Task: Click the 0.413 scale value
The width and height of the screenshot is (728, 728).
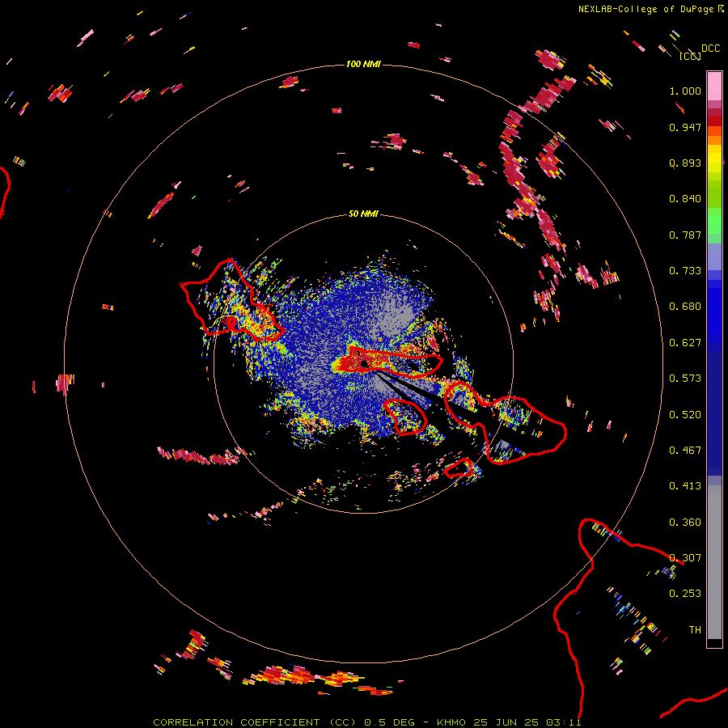Action: pos(685,486)
